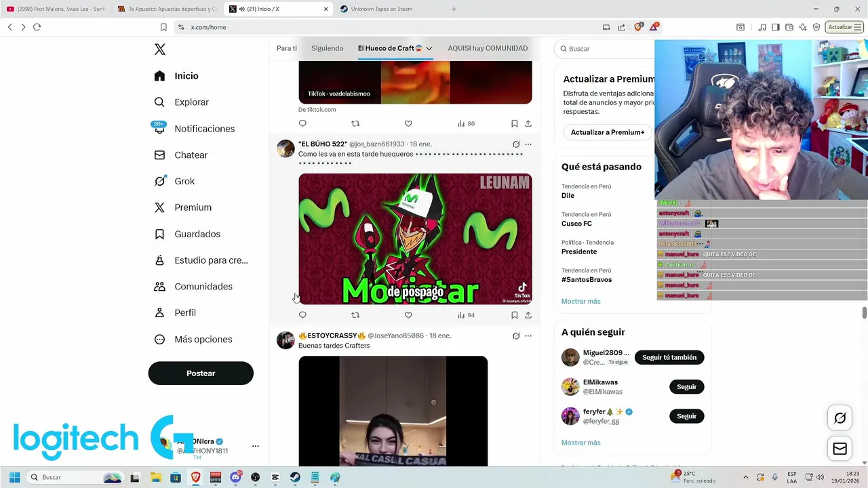The height and width of the screenshot is (488, 868).
Task: Open the floating messages envelope button
Action: pos(840,449)
